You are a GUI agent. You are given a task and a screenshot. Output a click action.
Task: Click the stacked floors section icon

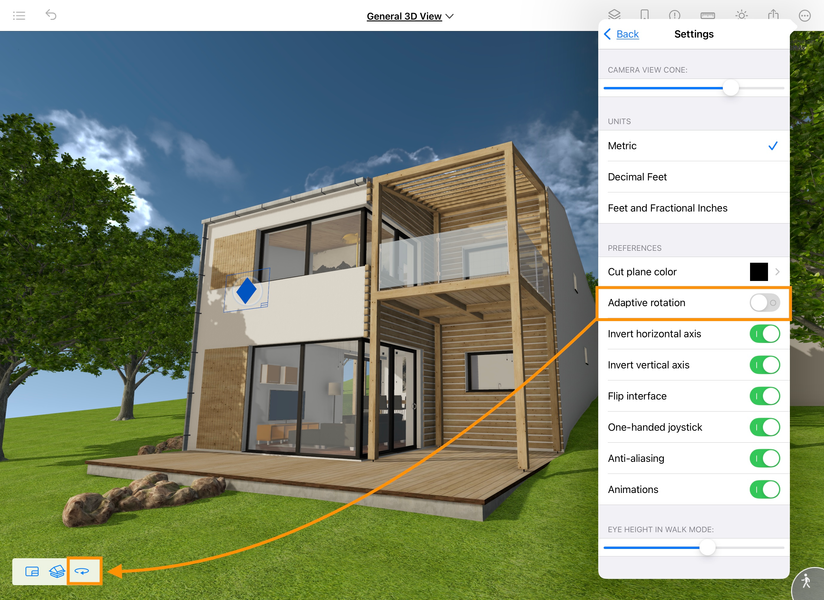(57, 571)
